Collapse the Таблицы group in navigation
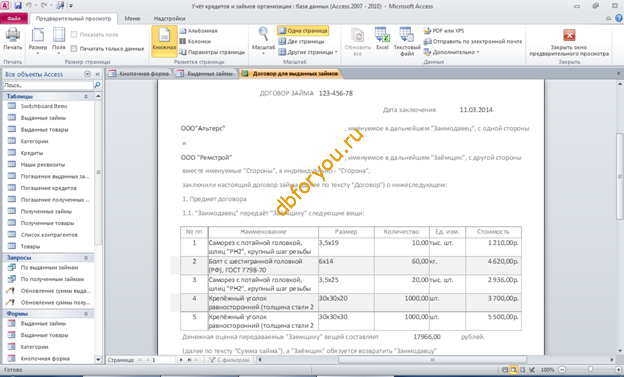624x377 pixels. 86,97
